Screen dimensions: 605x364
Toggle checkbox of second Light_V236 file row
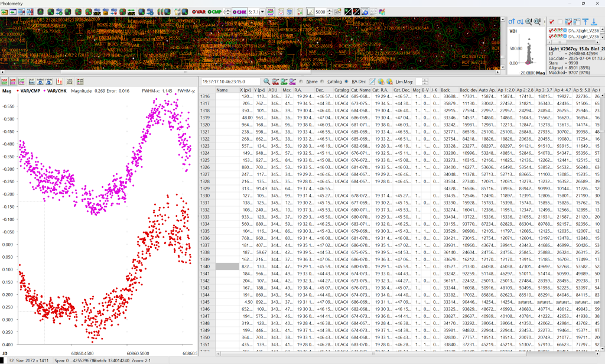[x=551, y=36]
